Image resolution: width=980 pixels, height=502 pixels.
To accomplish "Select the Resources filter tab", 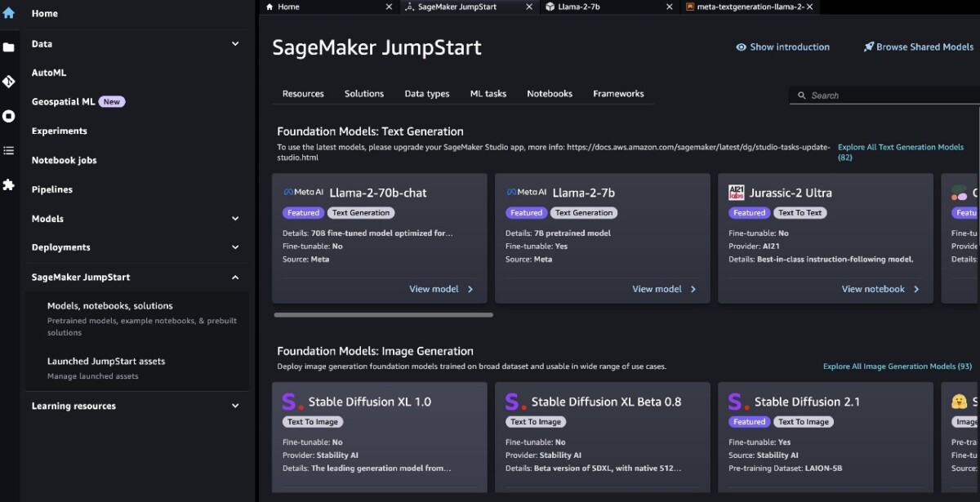I will tap(303, 94).
